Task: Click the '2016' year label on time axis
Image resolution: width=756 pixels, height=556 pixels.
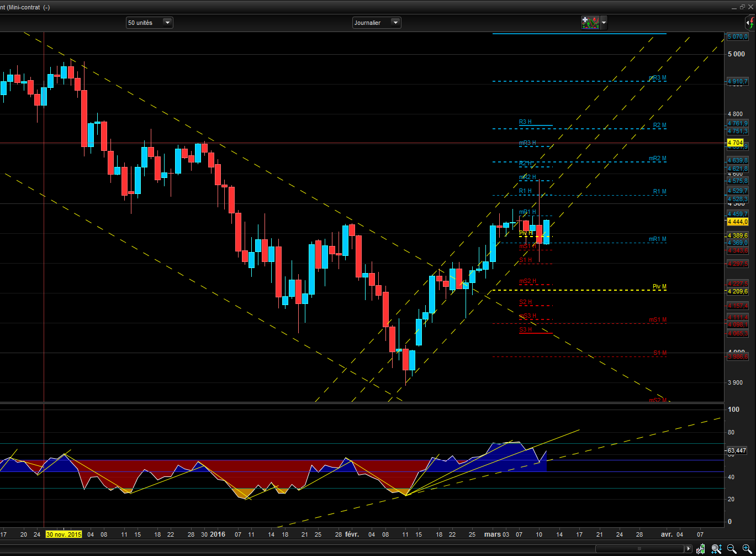Action: pyautogui.click(x=218, y=534)
